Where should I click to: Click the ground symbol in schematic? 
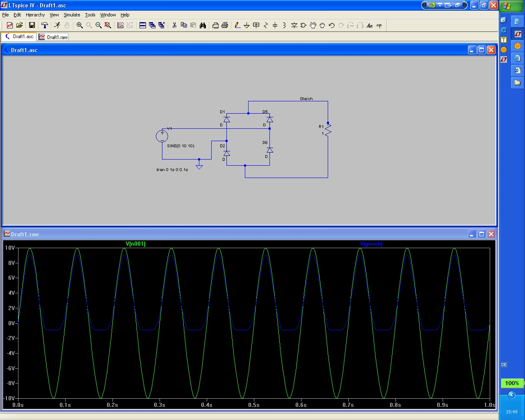(x=199, y=166)
